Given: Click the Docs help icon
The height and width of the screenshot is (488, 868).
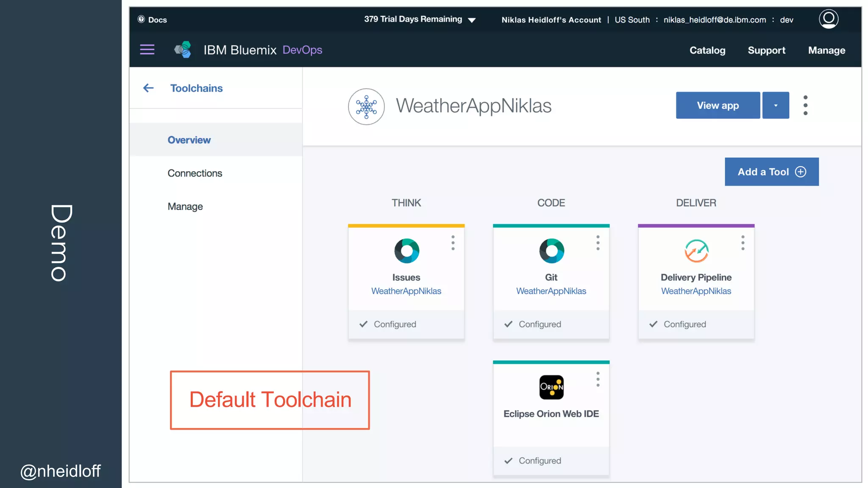Looking at the screenshot, I should coord(141,19).
